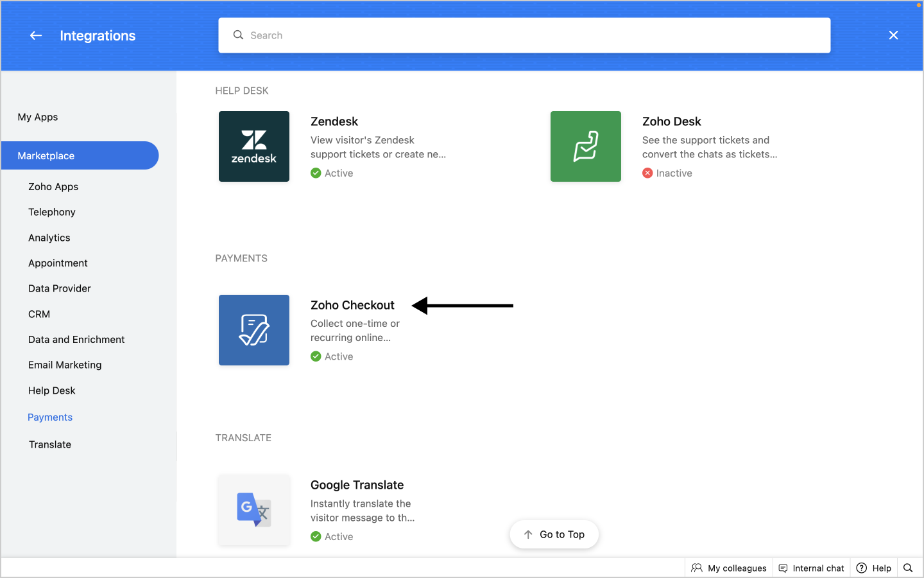This screenshot has width=924, height=578.
Task: Click description 'Instantly translate the visitor message'
Action: 363,511
